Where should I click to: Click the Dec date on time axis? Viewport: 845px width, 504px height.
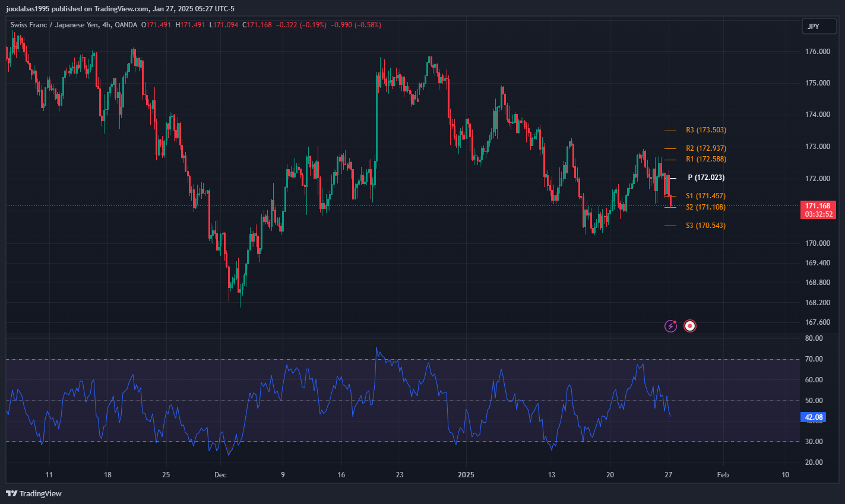click(x=220, y=475)
